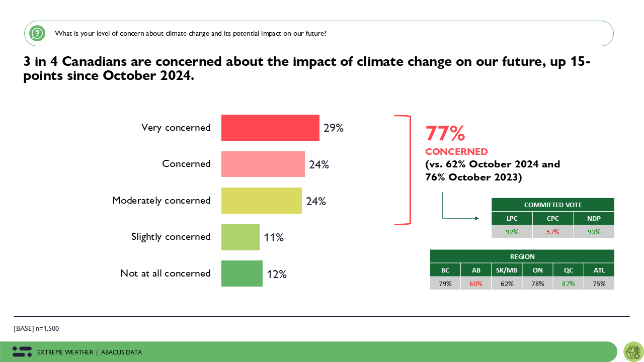Click the yellow Moderately concerned bar
Image resolution: width=644 pixels, height=362 pixels.
[261, 201]
